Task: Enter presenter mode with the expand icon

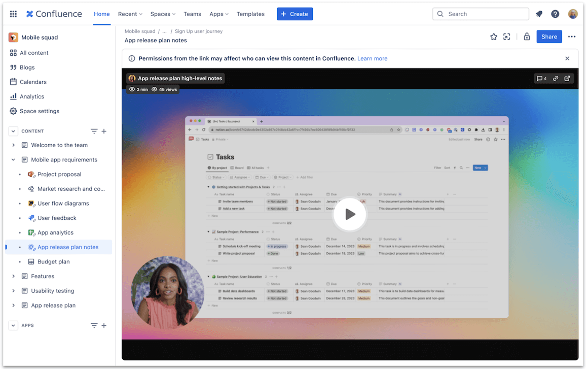Action: pos(506,37)
